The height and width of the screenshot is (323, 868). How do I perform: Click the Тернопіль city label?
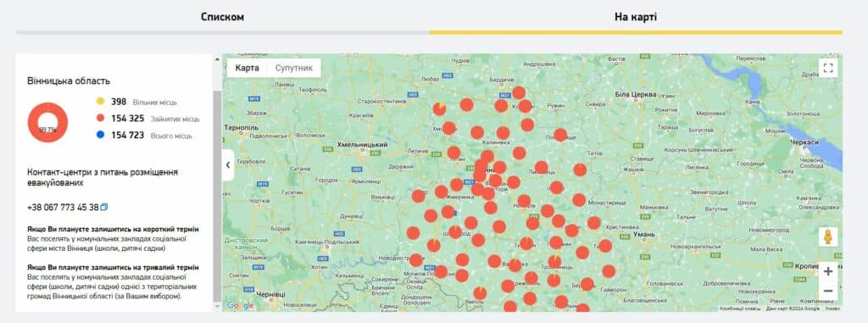pyautogui.click(x=242, y=127)
